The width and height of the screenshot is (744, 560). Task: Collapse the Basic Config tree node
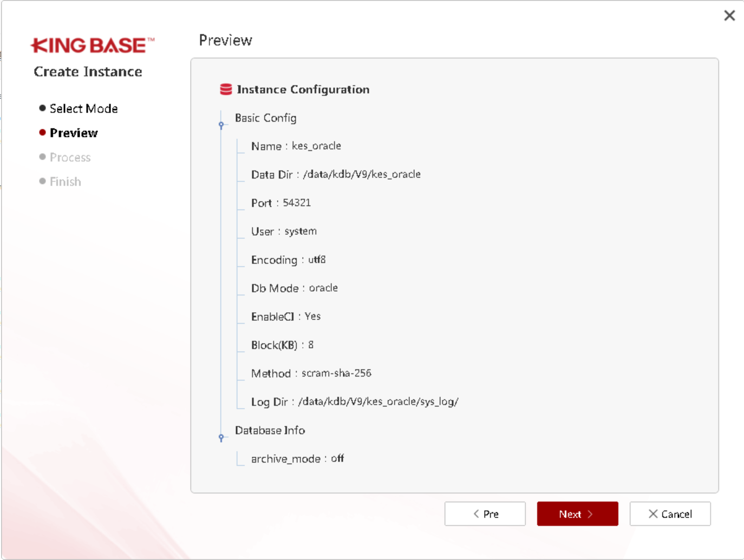coord(221,125)
